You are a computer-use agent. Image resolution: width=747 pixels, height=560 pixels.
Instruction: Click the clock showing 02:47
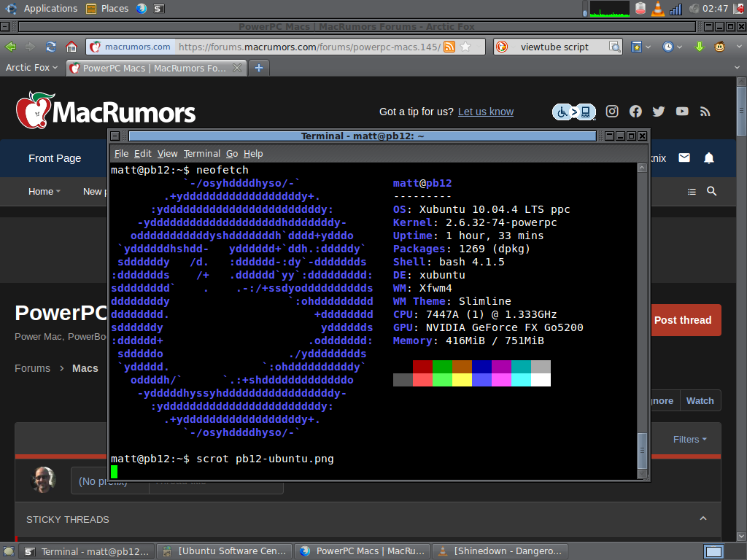715,9
